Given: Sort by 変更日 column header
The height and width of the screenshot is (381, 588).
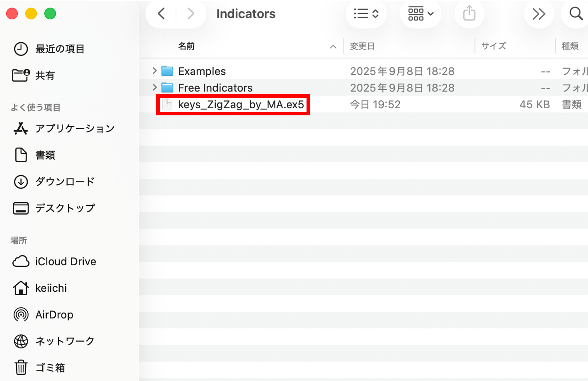Looking at the screenshot, I should [362, 46].
